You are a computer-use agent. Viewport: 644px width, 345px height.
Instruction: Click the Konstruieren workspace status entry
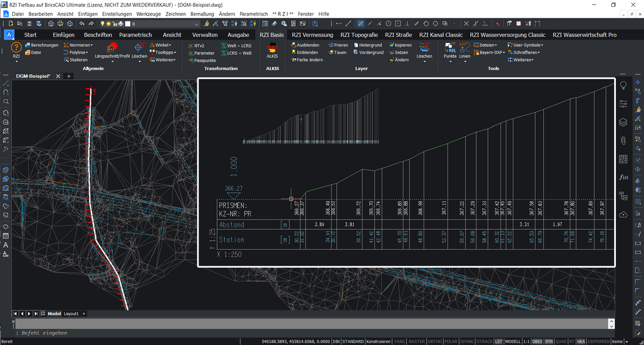(x=378, y=342)
